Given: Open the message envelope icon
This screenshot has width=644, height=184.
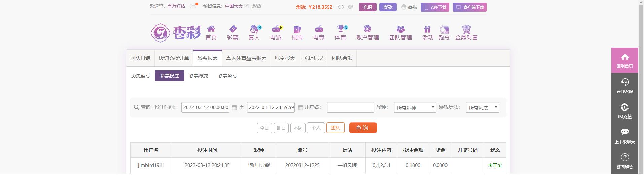Looking at the screenshot, I should (x=193, y=6).
